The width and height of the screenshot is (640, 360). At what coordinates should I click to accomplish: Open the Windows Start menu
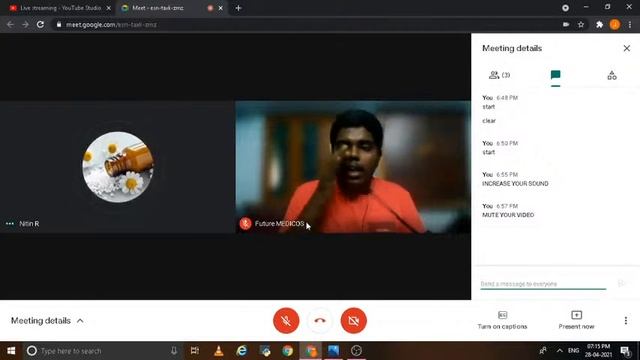(11, 351)
